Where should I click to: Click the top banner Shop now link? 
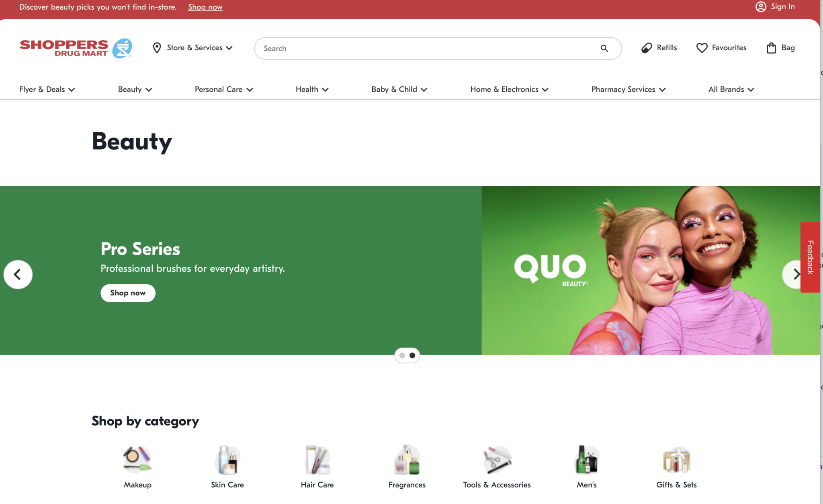point(205,7)
